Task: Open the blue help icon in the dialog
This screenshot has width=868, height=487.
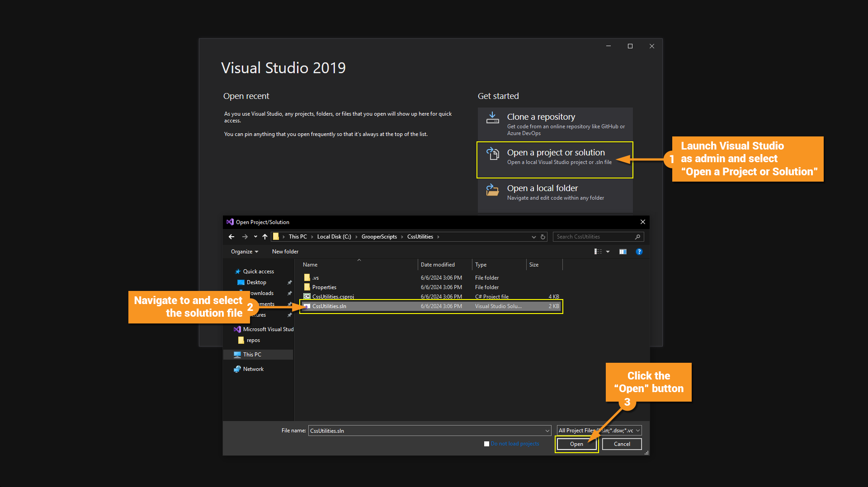Action: (639, 252)
